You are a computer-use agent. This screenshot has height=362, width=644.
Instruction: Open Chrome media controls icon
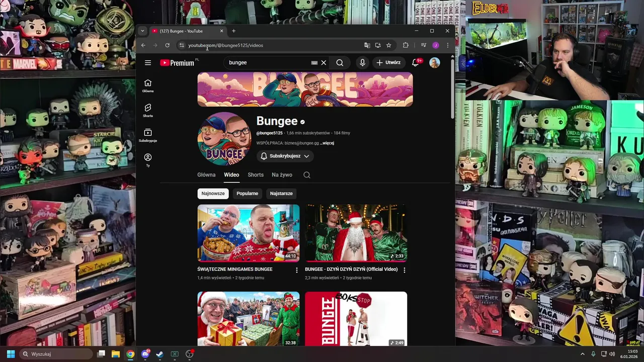(x=423, y=45)
